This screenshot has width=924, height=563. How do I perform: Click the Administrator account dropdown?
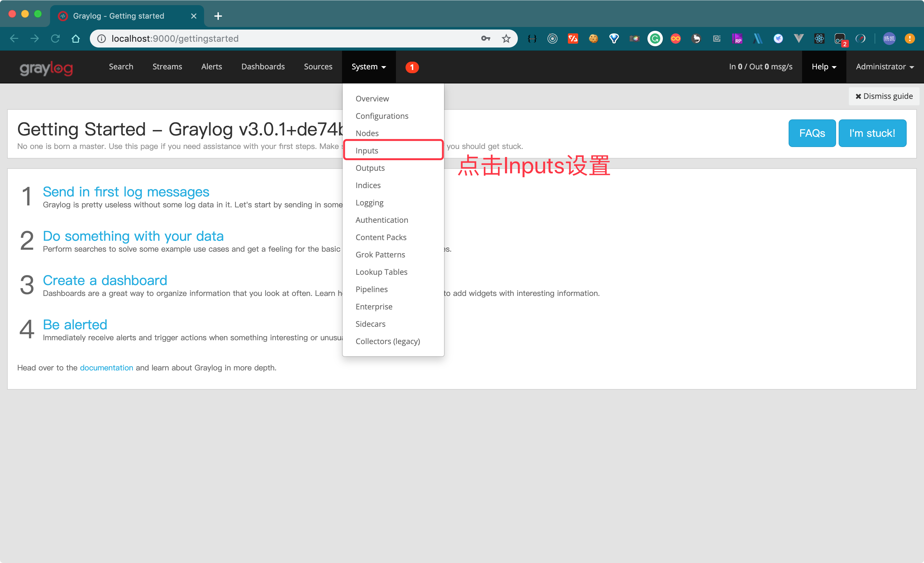[884, 67]
